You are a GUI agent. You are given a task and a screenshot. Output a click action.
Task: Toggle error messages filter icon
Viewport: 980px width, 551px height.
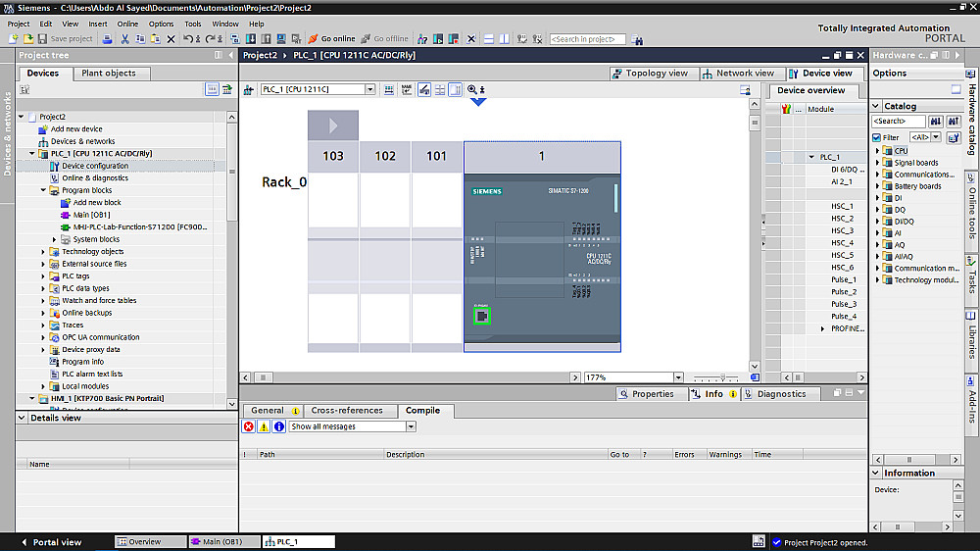249,426
